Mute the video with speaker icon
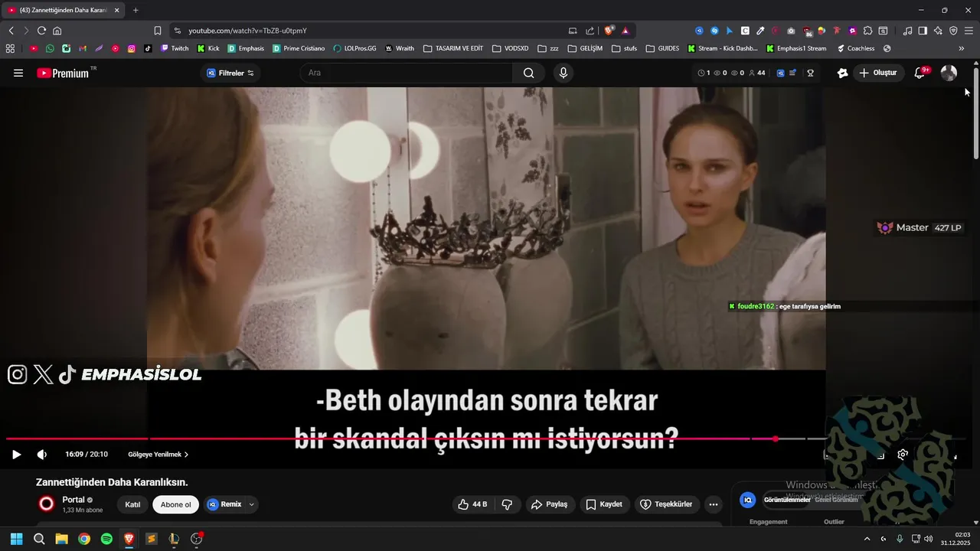 (42, 455)
